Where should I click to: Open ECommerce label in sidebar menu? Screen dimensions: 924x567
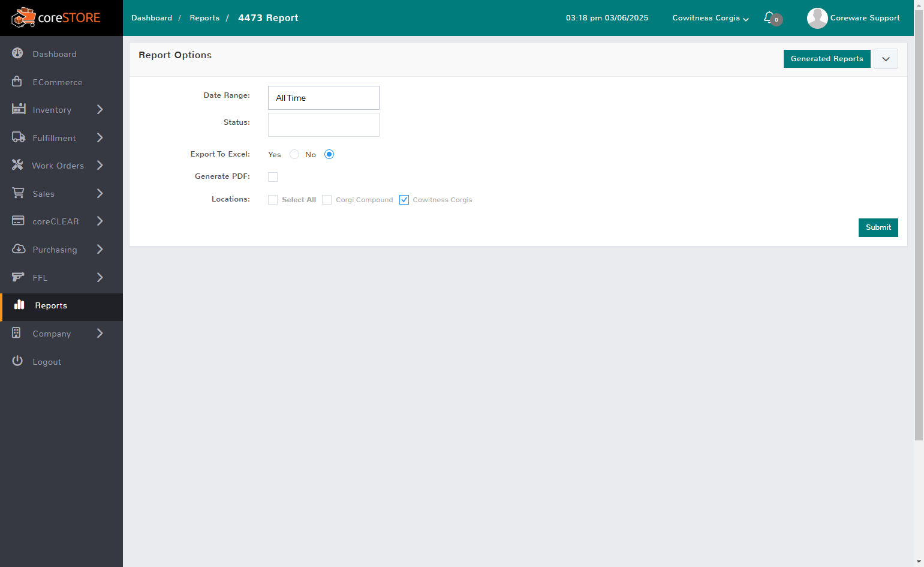[x=58, y=82]
